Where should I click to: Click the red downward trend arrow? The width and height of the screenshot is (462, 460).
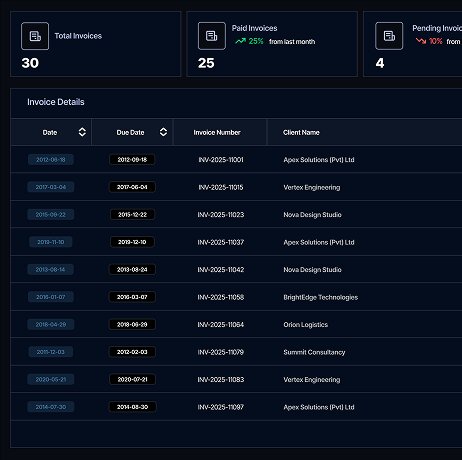coord(421,41)
